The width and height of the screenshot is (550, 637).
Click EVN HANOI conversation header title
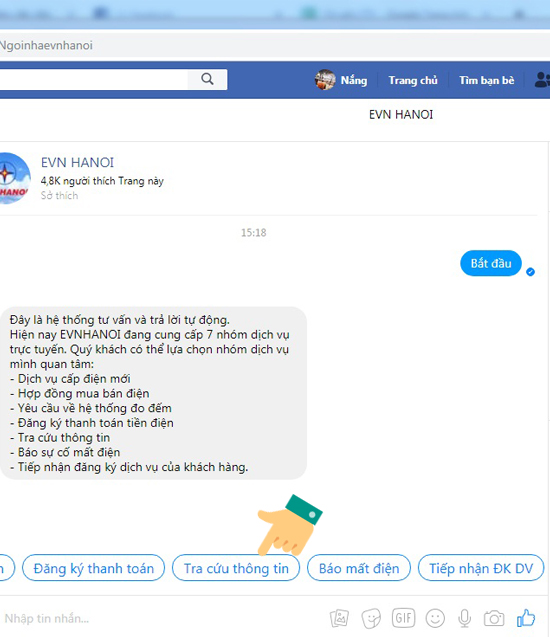point(401,115)
